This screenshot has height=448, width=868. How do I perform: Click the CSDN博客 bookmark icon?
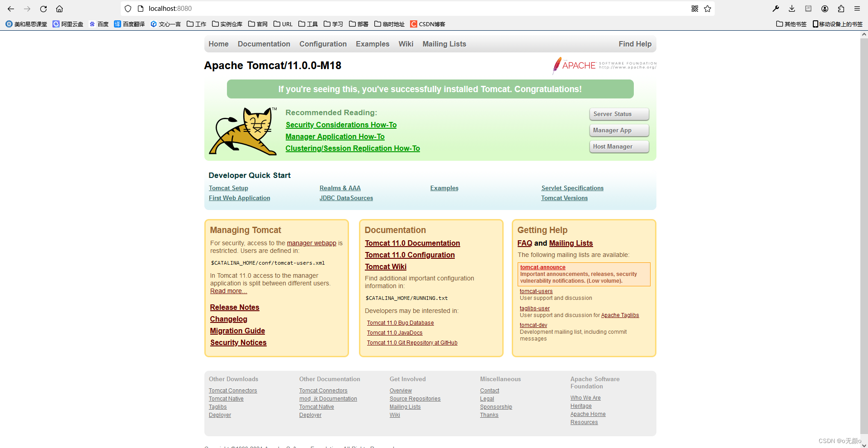(x=414, y=24)
